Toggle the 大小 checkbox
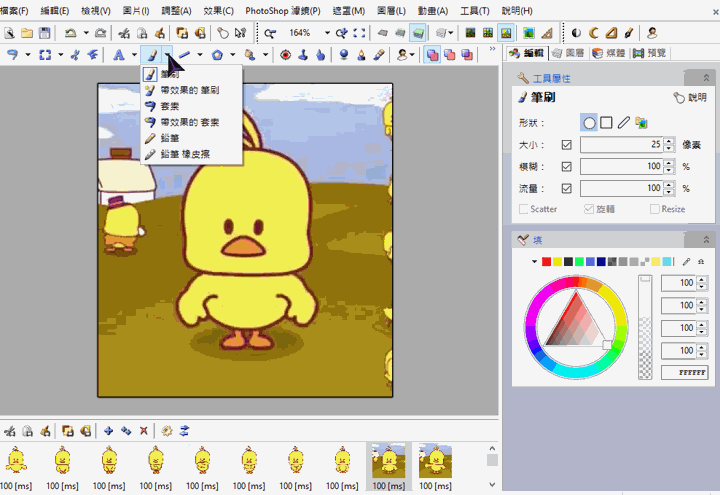 point(567,145)
